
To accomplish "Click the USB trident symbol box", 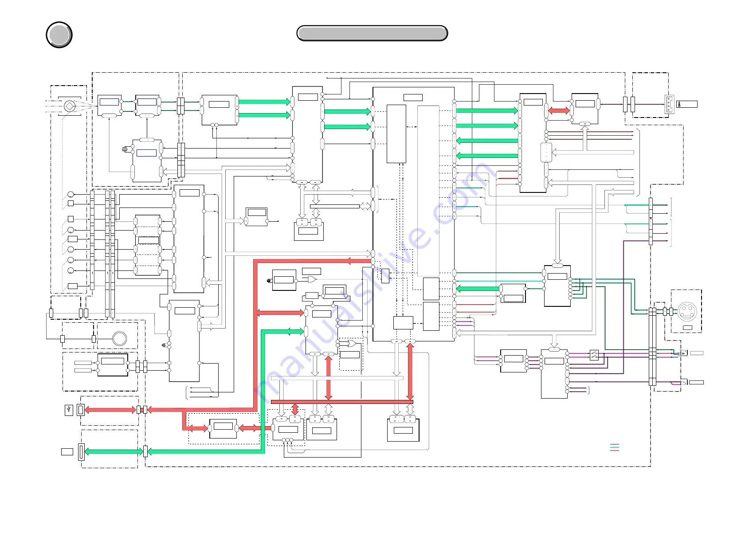I will click(x=69, y=410).
